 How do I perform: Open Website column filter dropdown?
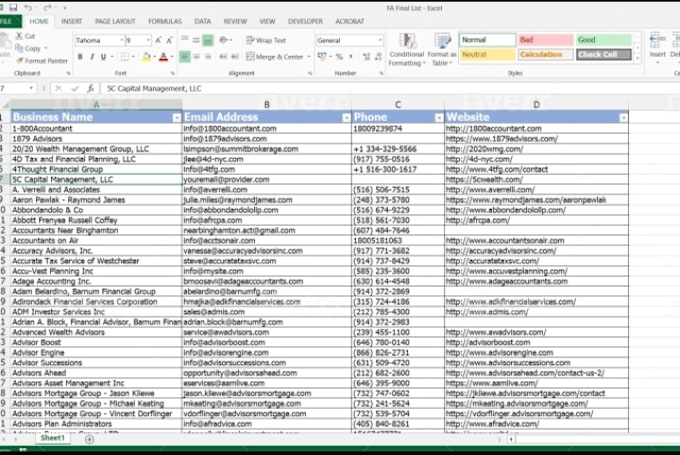coord(623,118)
